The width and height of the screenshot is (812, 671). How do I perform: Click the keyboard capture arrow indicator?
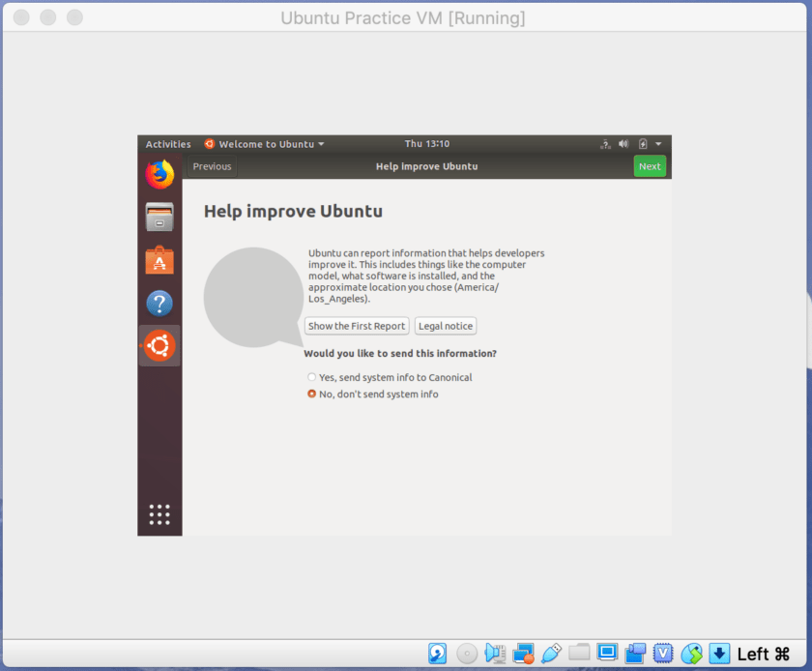719,654
